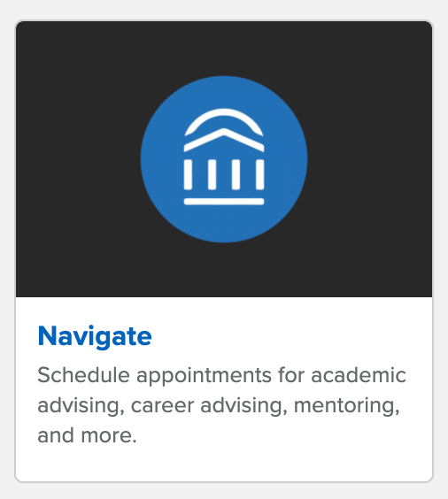Click the dark banner left of the logo
This screenshot has height=499, width=448.
coord(78,159)
